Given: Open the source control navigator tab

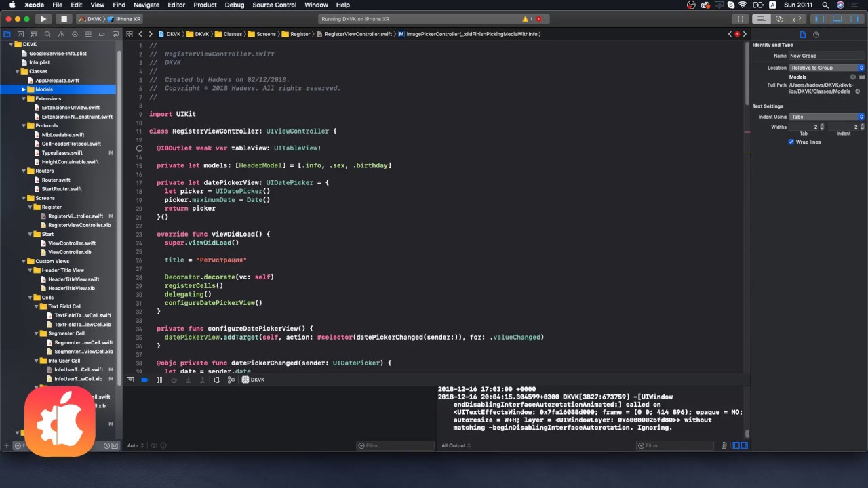Looking at the screenshot, I should (22, 34).
